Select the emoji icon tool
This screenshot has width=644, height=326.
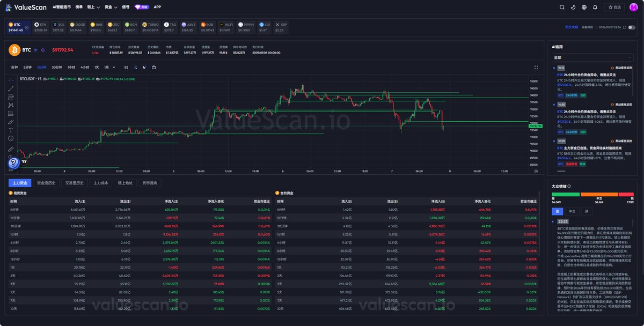tap(11, 138)
